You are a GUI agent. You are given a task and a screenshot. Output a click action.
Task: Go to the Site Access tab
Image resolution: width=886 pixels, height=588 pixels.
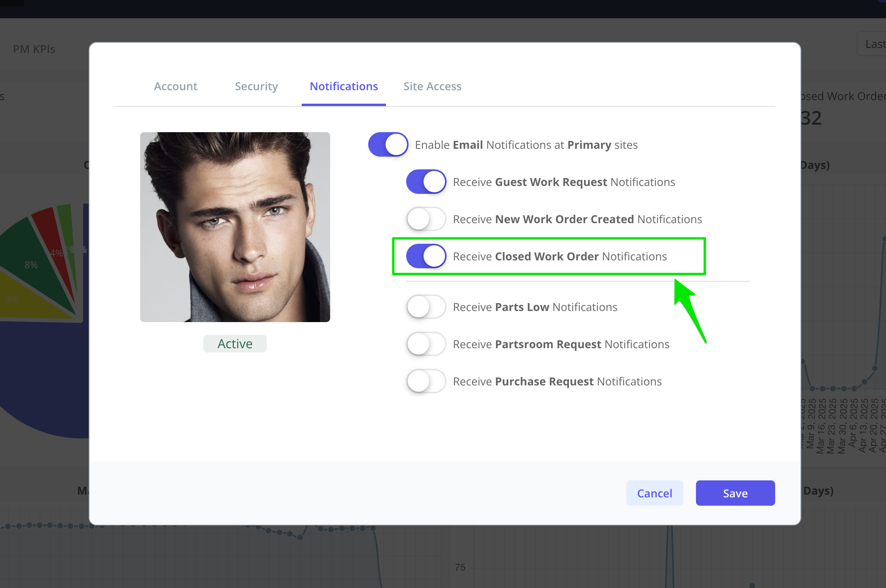(x=432, y=86)
